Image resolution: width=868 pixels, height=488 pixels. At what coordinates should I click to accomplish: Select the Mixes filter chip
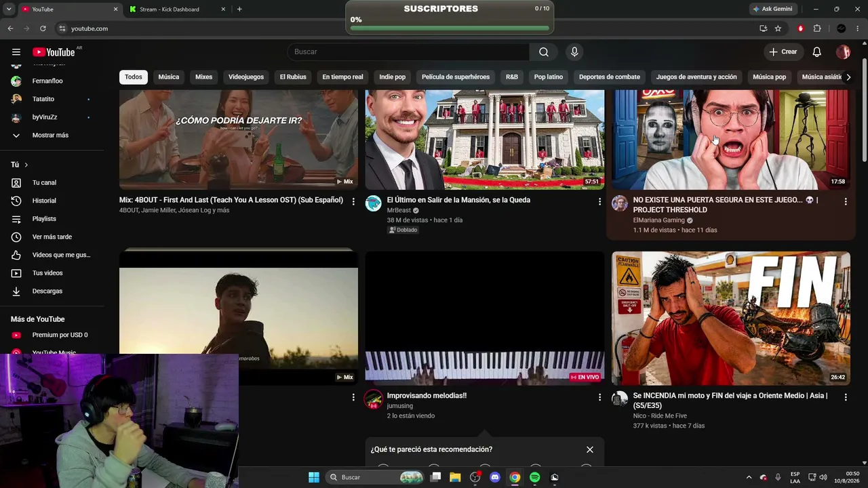coord(204,77)
